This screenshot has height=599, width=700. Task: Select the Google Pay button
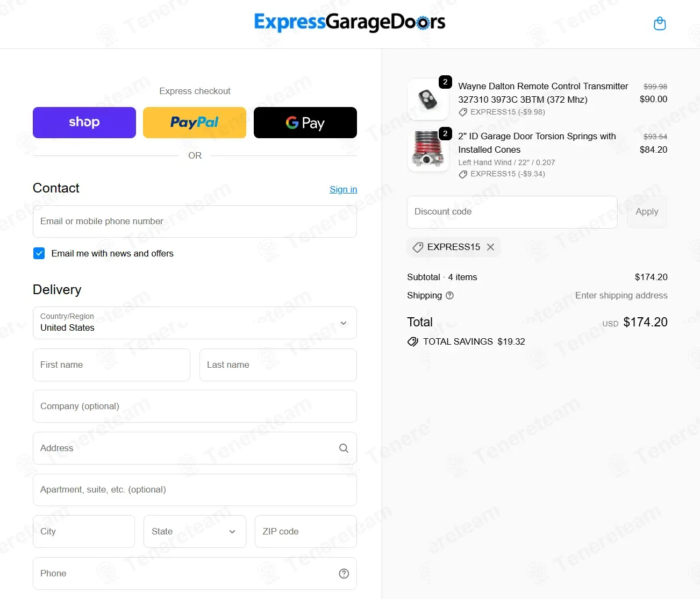tap(305, 123)
